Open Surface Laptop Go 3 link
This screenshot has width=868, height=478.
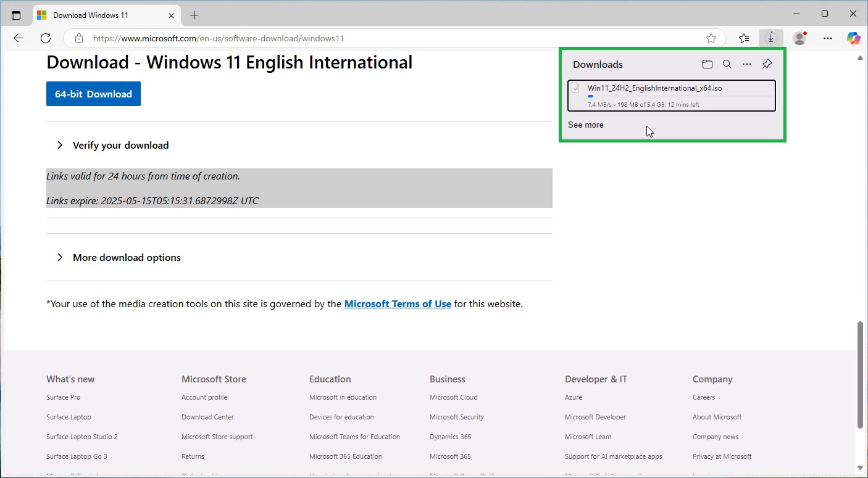point(77,456)
